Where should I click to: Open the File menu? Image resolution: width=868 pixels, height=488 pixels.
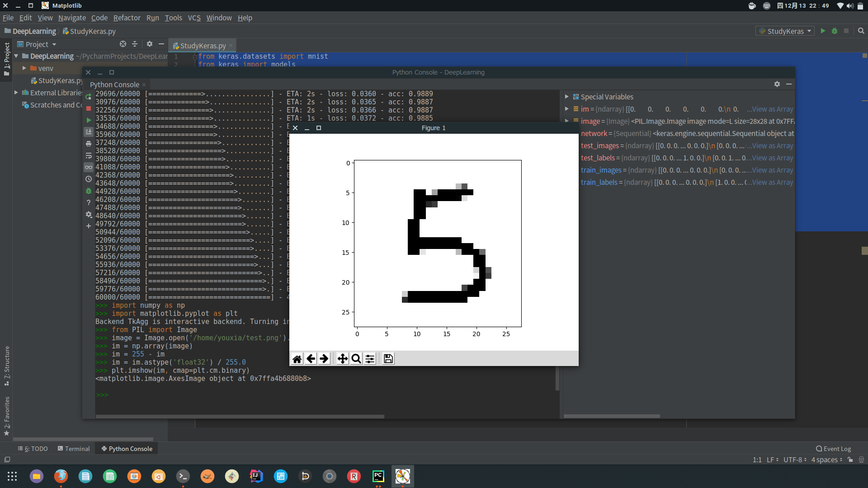point(8,18)
